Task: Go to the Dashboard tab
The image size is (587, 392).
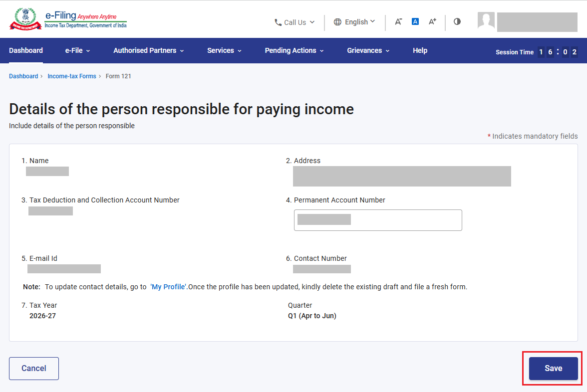Action: pyautogui.click(x=26, y=50)
